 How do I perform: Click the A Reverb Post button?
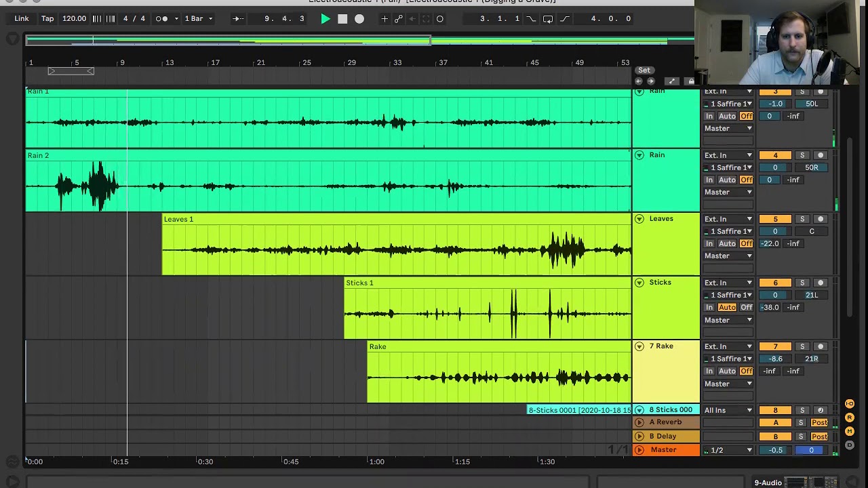(x=819, y=422)
